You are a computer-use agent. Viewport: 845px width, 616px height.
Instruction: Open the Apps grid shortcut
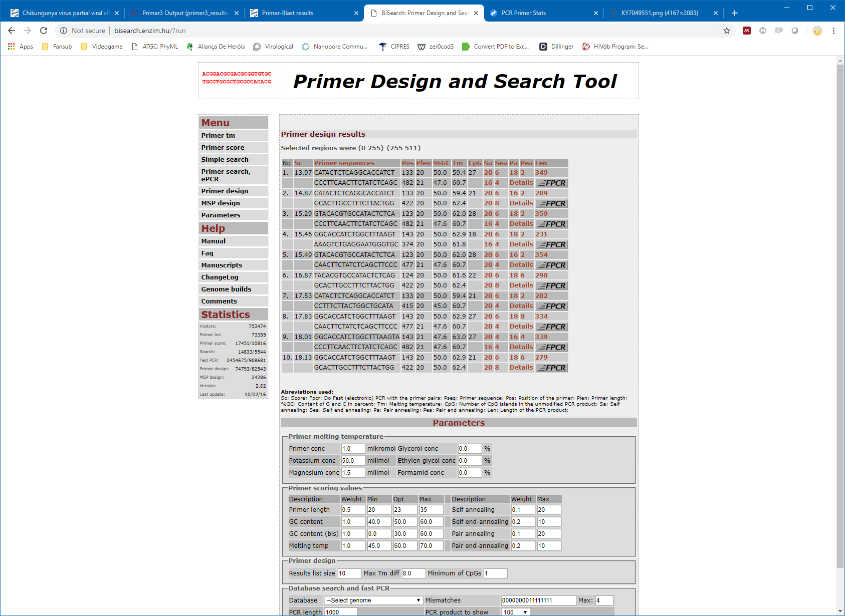tap(21, 47)
